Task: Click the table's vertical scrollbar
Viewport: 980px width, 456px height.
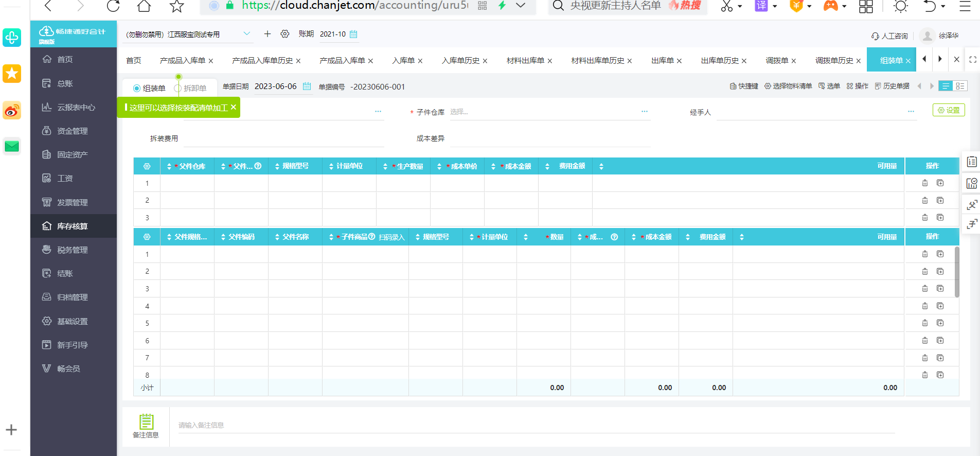Action: click(x=957, y=272)
